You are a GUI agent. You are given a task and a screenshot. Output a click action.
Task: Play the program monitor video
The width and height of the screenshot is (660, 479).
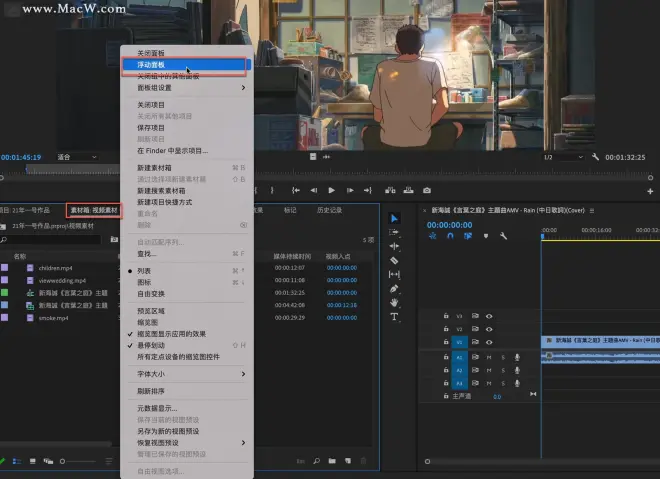click(x=332, y=190)
